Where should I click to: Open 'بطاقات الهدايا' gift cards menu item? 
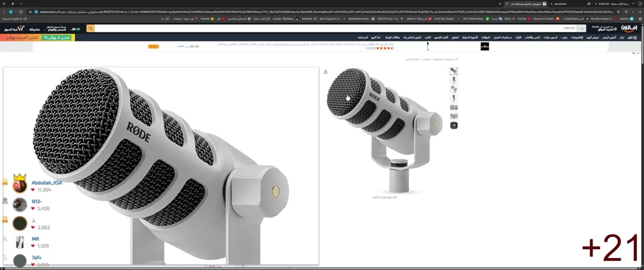click(392, 37)
